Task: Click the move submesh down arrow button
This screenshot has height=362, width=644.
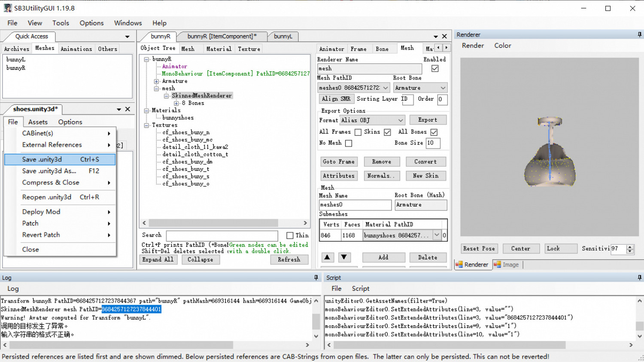Action: click(x=344, y=257)
